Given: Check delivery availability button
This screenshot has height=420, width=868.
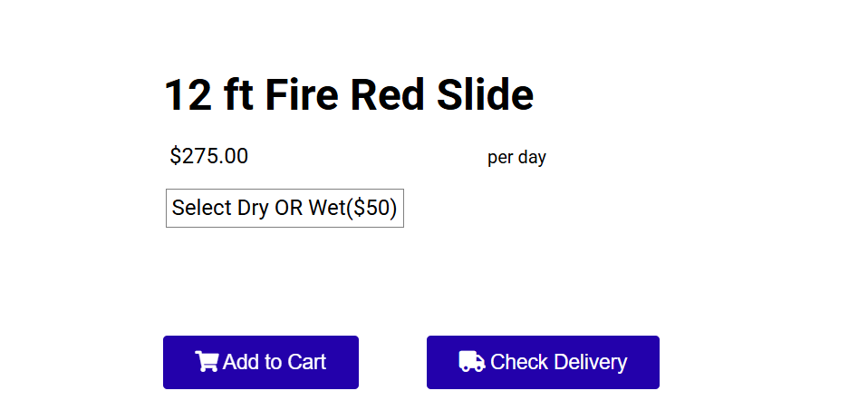Looking at the screenshot, I should coord(543,362).
